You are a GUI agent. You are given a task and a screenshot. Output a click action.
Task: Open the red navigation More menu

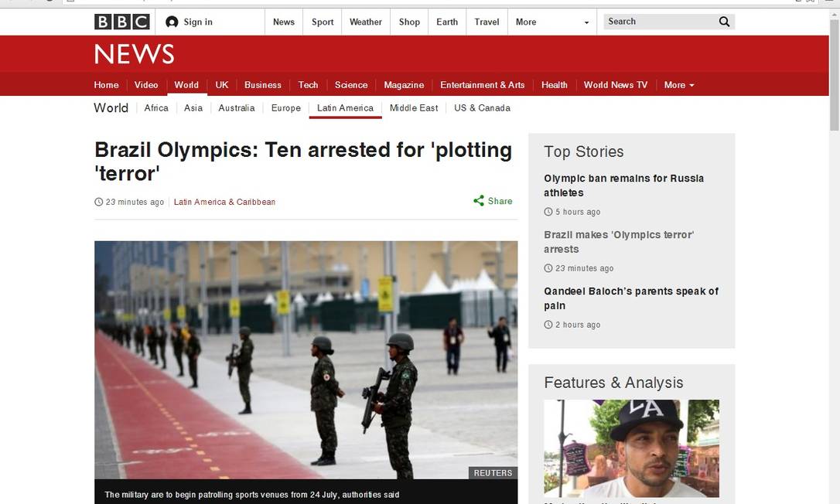point(678,85)
